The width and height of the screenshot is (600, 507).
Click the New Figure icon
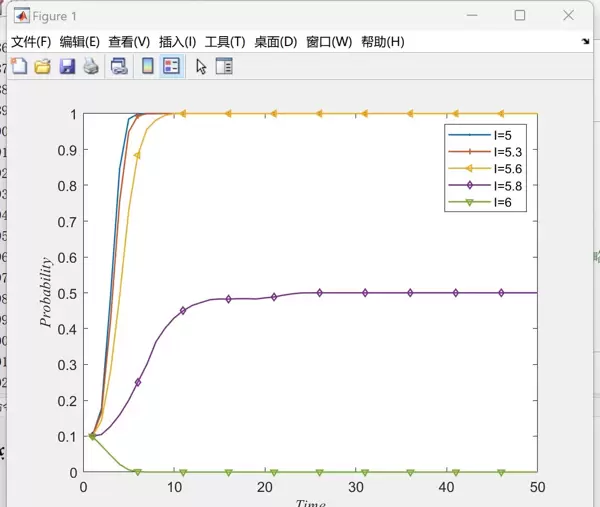pos(18,66)
